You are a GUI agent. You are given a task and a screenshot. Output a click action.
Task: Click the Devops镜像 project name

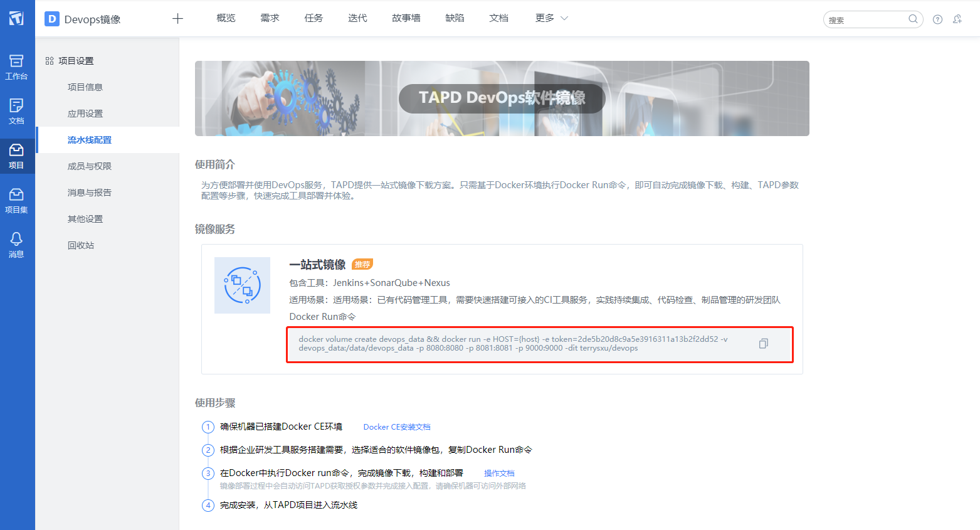pos(92,19)
